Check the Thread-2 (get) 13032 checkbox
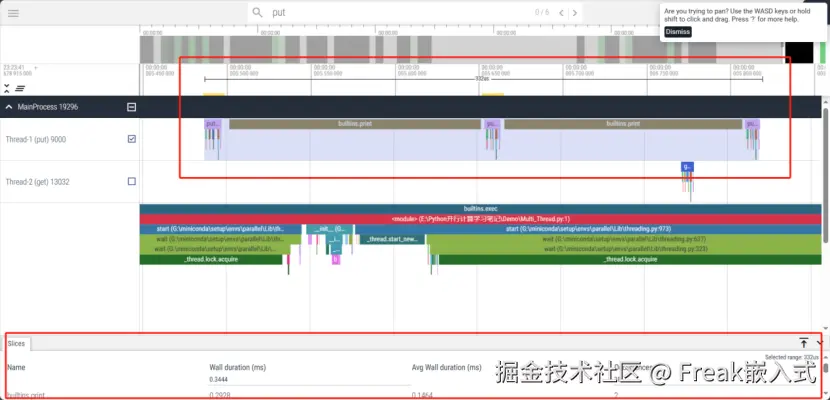The height and width of the screenshot is (400, 831). tap(132, 181)
